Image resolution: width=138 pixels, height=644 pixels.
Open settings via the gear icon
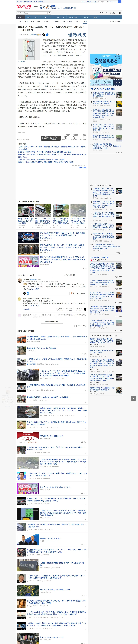click(120, 13)
